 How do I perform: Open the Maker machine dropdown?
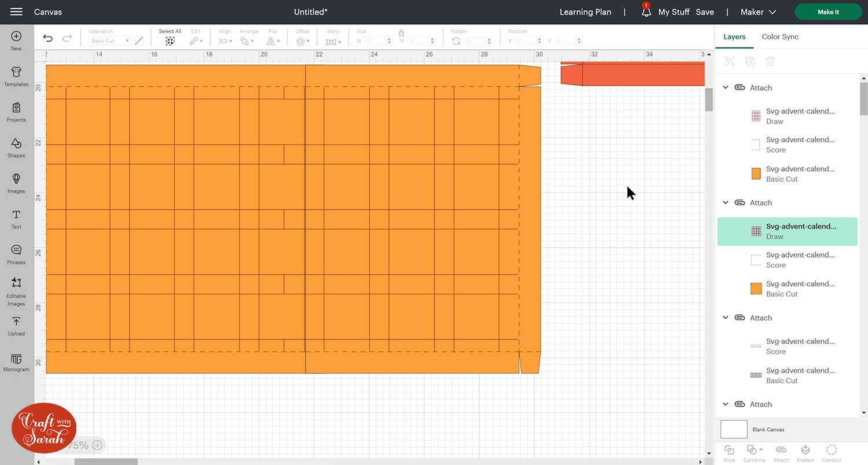(x=759, y=12)
